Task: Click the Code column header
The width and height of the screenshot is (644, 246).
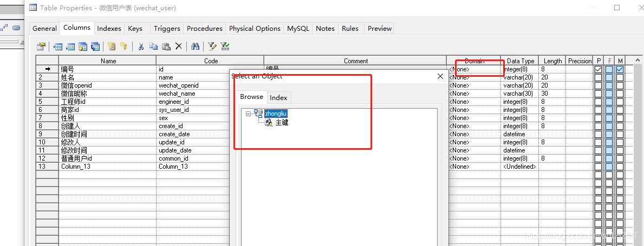Action: (x=211, y=61)
